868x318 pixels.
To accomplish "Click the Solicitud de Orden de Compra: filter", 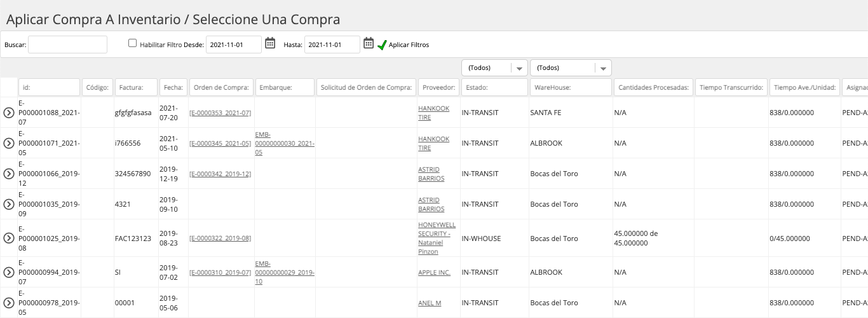I will (x=366, y=87).
